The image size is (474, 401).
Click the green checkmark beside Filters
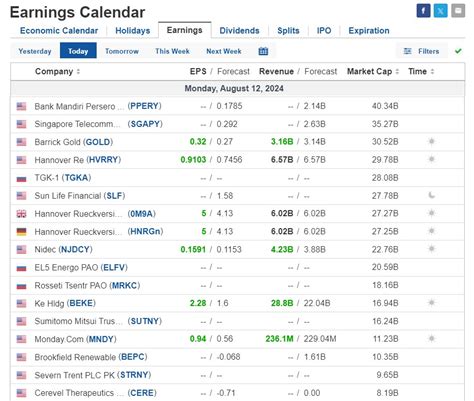(458, 51)
